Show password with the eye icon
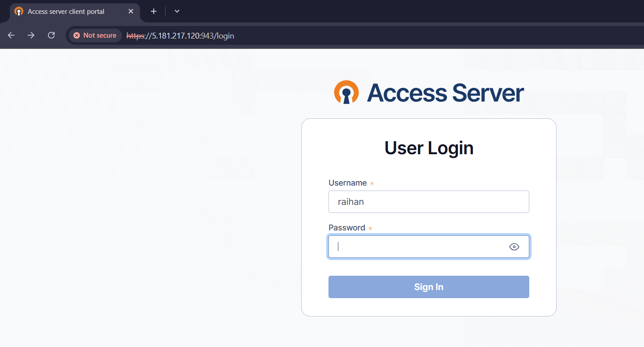The height and width of the screenshot is (347, 644). coord(514,247)
